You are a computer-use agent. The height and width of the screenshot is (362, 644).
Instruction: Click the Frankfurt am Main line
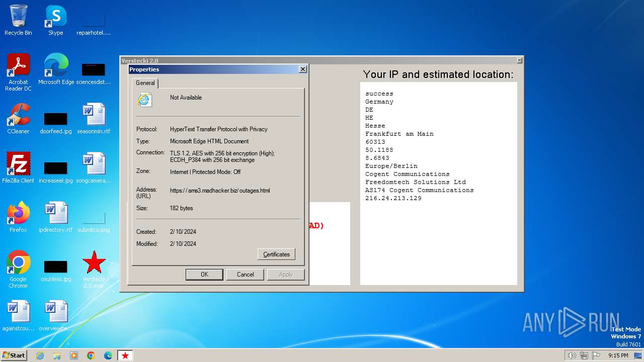point(399,134)
